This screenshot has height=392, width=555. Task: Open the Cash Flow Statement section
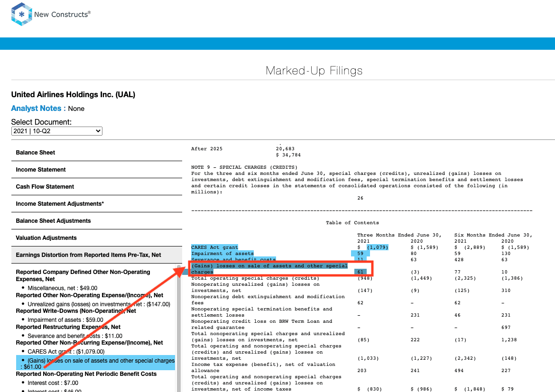click(x=97, y=186)
